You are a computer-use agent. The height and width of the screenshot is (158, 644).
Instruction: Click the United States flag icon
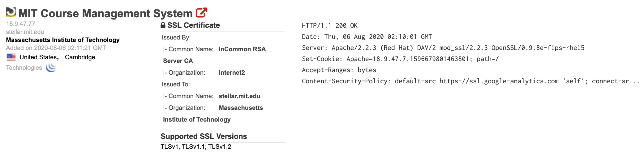[11, 57]
